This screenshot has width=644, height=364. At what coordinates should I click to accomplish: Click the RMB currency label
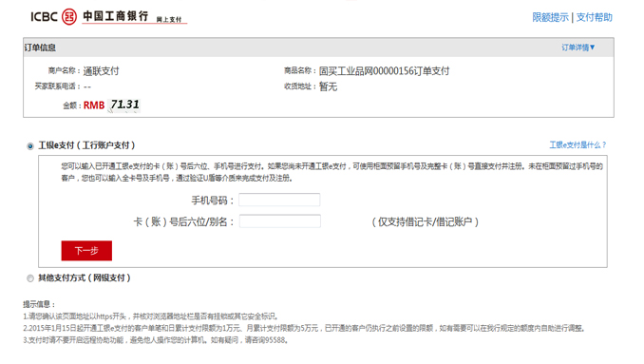[94, 105]
